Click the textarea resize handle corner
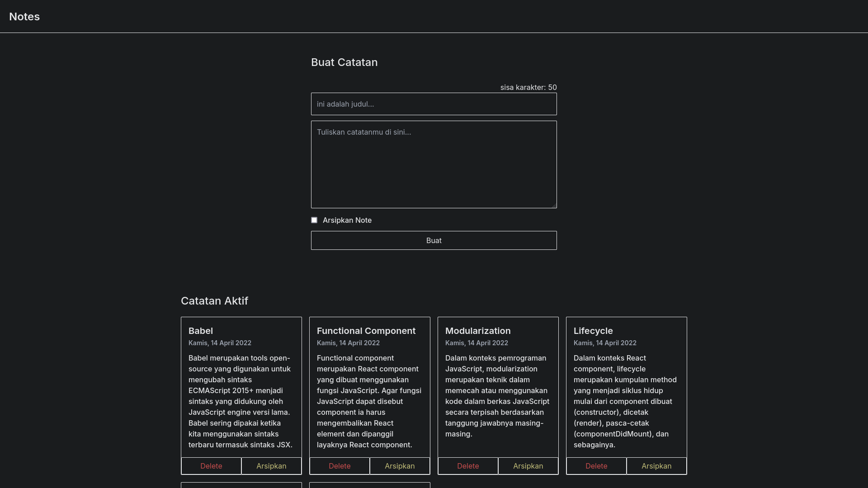 (554, 205)
